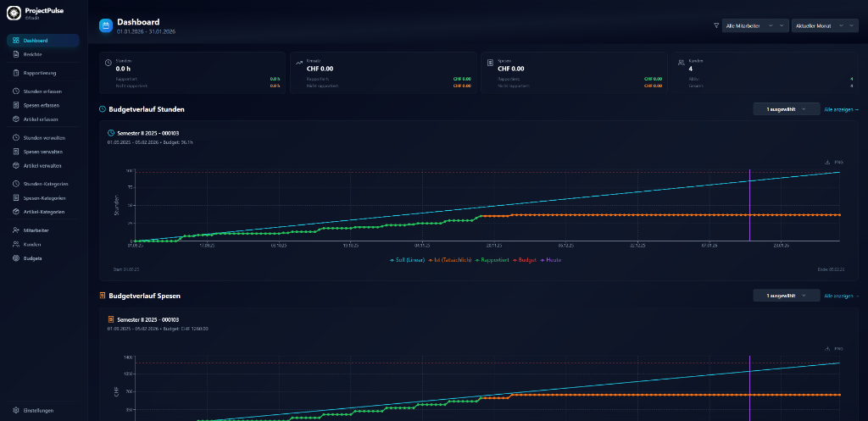Click the Rapportierung clipboard icon
This screenshot has height=421, width=868.
(x=16, y=73)
